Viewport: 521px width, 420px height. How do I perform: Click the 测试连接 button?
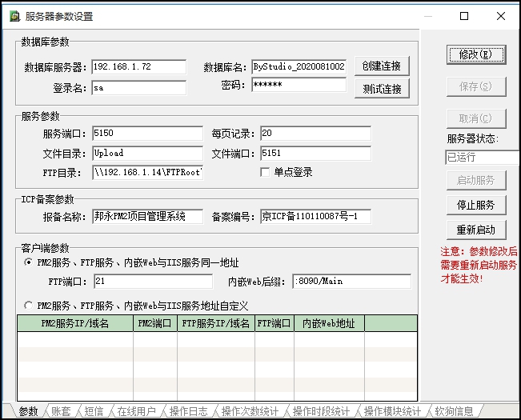coord(382,88)
